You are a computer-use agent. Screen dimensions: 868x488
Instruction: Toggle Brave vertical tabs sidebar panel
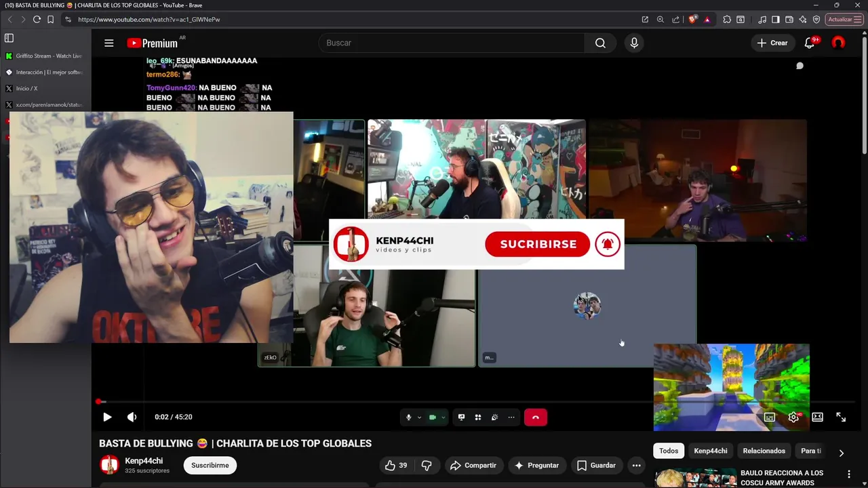pos(9,38)
